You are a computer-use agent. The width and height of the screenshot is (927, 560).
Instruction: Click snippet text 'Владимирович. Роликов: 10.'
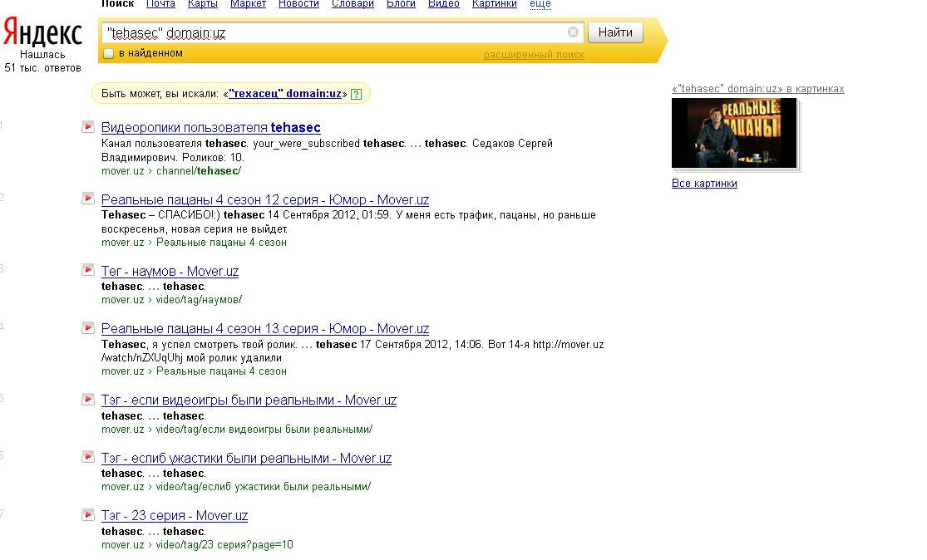tap(173, 158)
